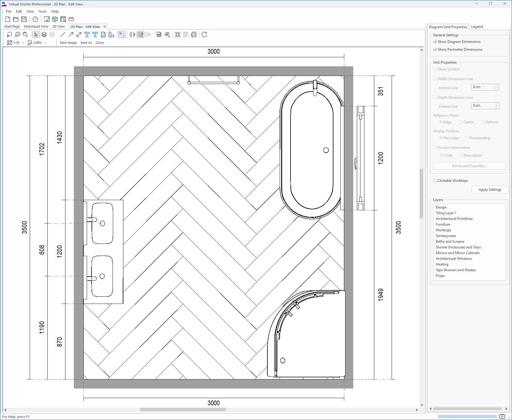Click the scale ruler-pencil icon

[x=10, y=43]
